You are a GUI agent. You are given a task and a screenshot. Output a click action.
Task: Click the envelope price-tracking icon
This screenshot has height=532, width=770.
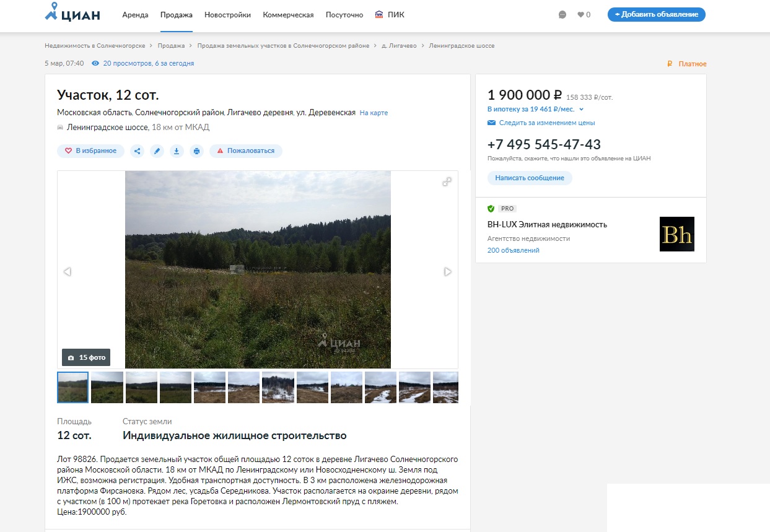[x=491, y=123]
